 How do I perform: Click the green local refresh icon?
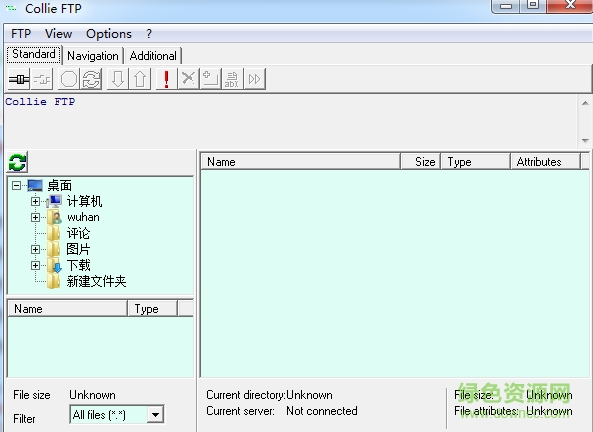pyautogui.click(x=17, y=162)
